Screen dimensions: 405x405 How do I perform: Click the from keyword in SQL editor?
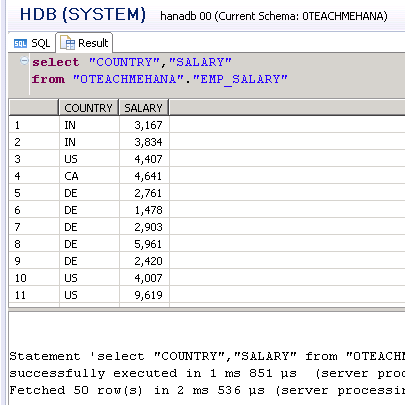48,79
